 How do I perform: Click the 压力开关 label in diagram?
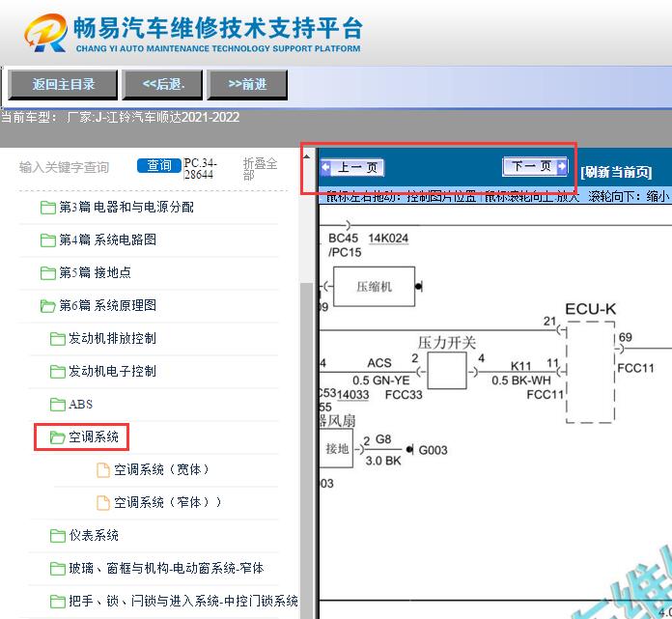(447, 343)
